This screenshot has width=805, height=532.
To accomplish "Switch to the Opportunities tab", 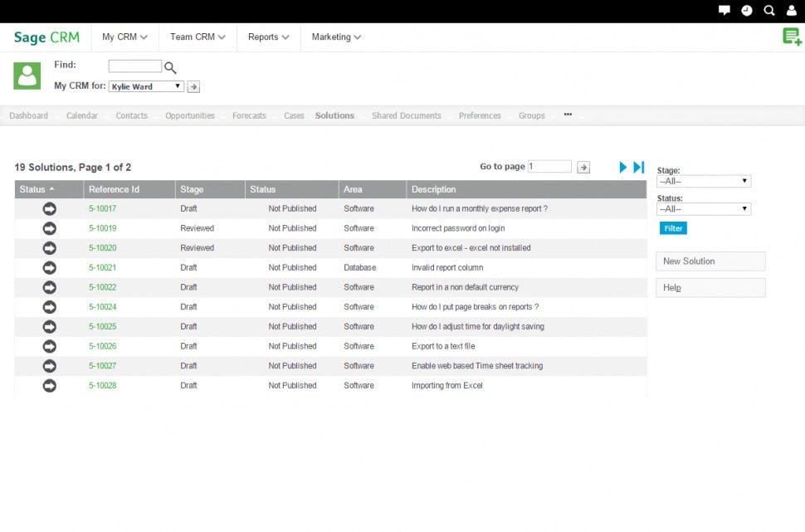I will tap(190, 115).
